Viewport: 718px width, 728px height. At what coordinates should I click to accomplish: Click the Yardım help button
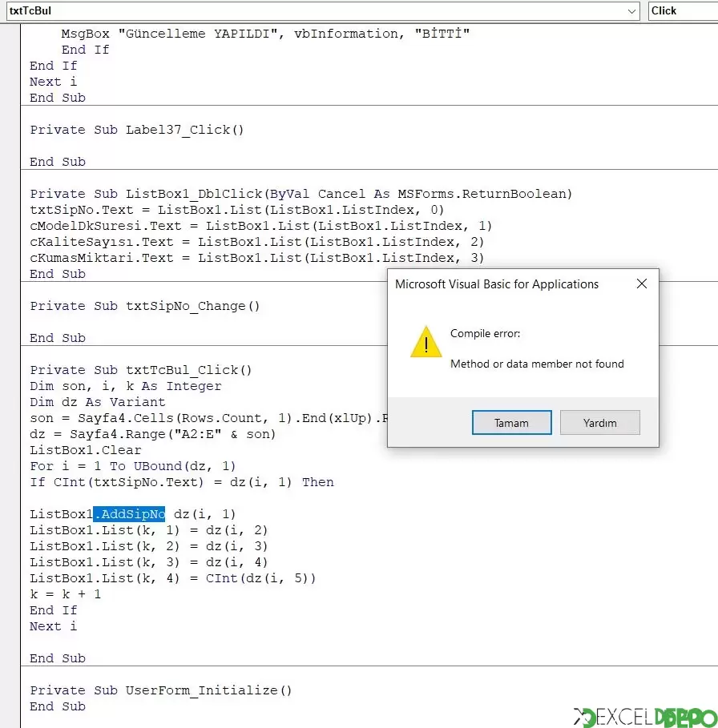point(600,423)
